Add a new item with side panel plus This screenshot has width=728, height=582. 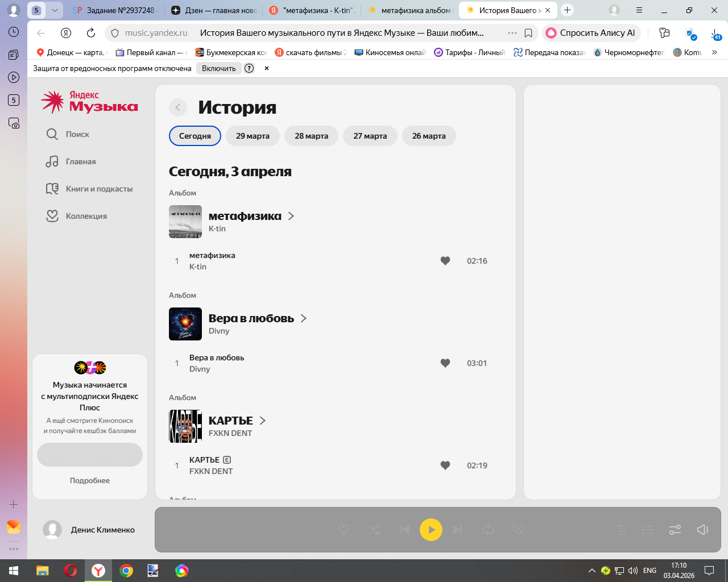(14, 504)
